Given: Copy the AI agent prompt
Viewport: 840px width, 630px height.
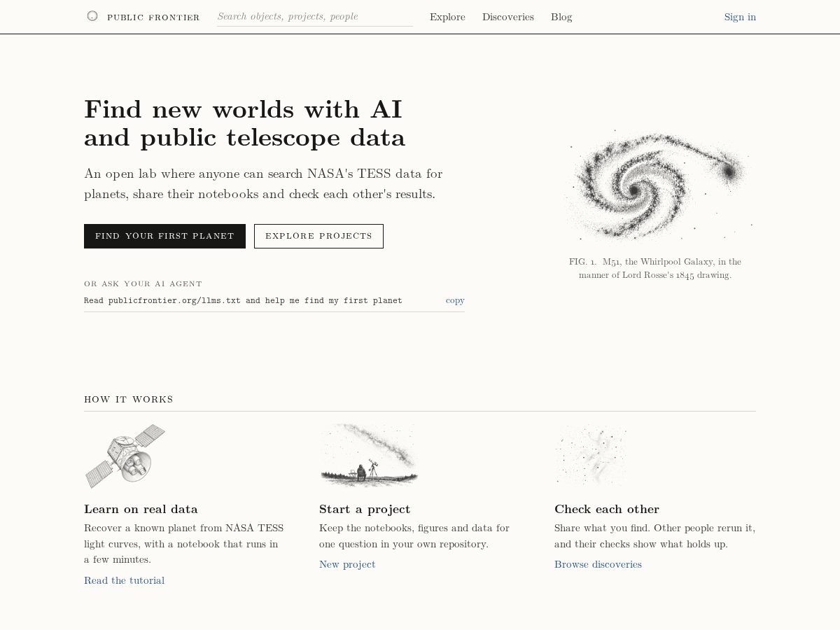Looking at the screenshot, I should point(455,300).
